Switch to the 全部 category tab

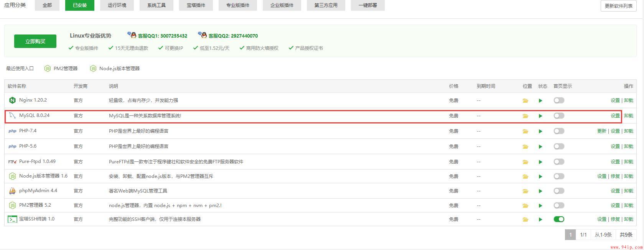pyautogui.click(x=47, y=5)
